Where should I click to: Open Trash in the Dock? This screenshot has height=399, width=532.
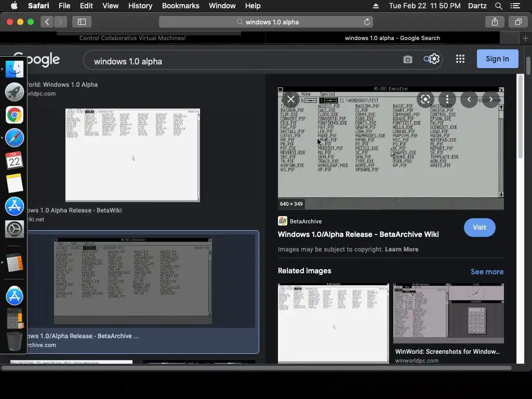pyautogui.click(x=14, y=341)
